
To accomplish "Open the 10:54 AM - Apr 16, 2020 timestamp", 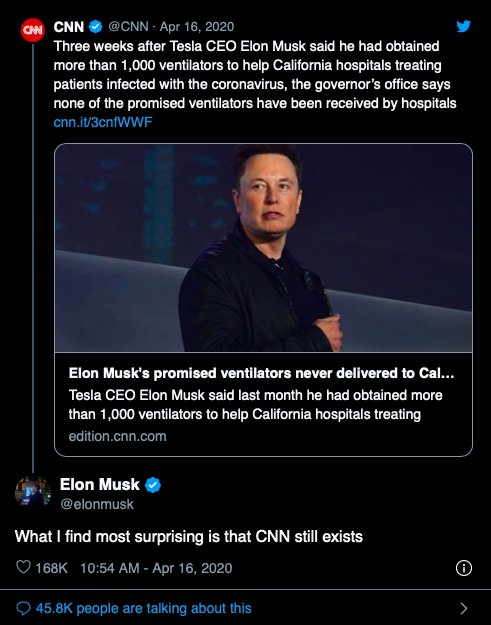I will [156, 568].
